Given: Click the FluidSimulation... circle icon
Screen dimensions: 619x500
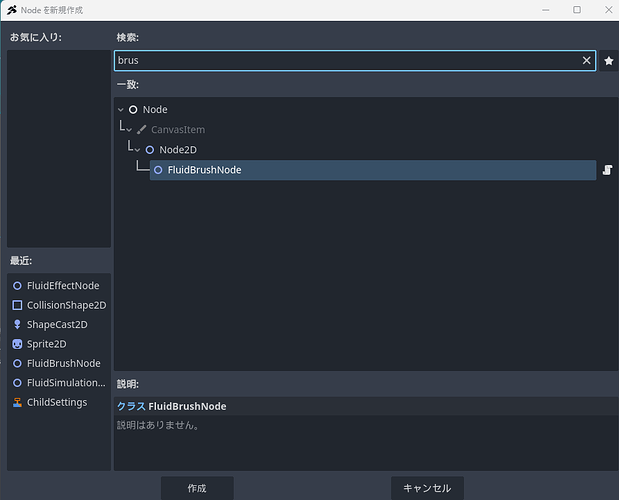Looking at the screenshot, I should click(17, 383).
